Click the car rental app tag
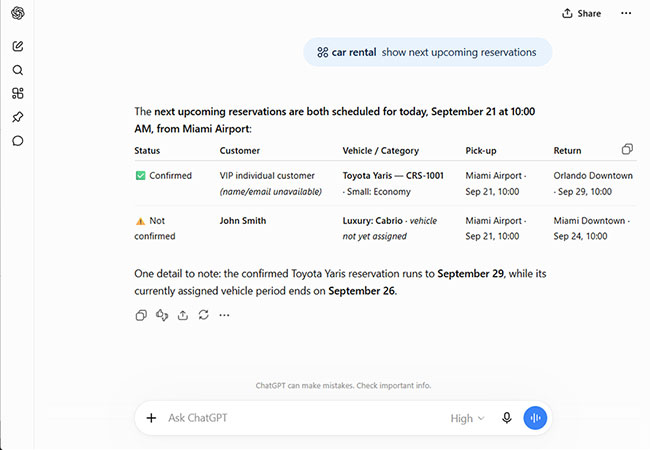Image resolution: width=650 pixels, height=450 pixels. (x=347, y=52)
